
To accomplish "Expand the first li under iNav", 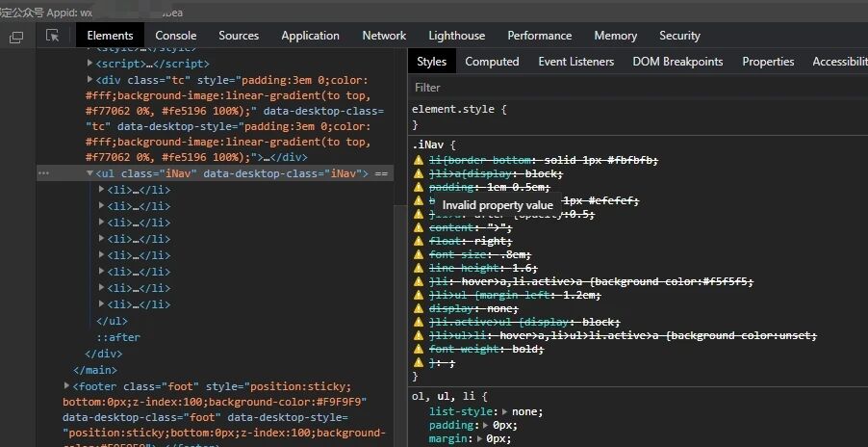I will tap(101, 190).
